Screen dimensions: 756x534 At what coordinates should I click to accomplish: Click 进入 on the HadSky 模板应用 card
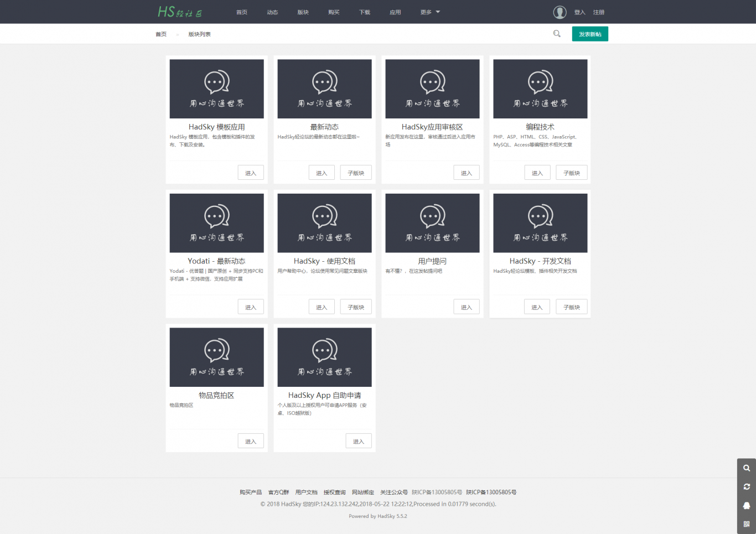coord(251,173)
